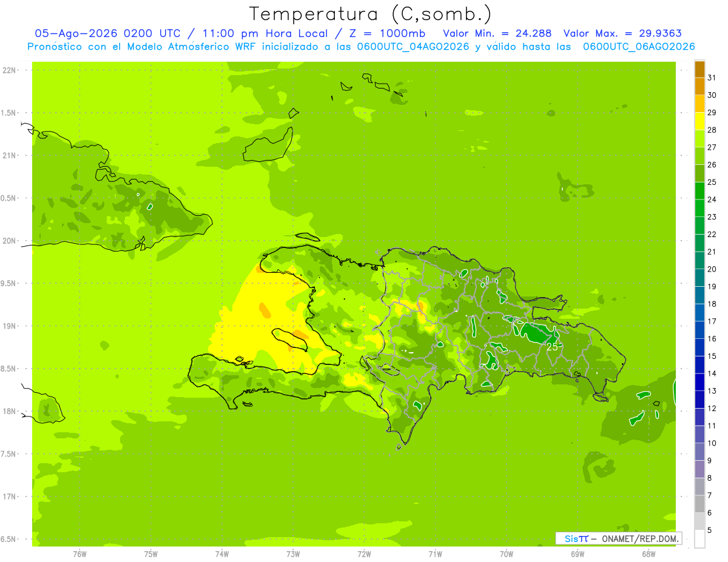Pick the legend swatch between 29 and 30
This screenshot has width=728, height=562.
(699, 104)
